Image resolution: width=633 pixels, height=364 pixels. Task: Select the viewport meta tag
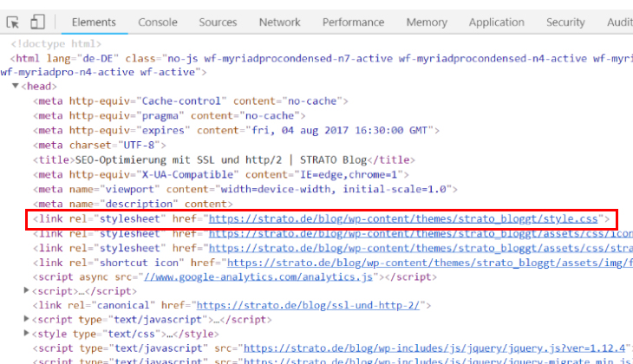(245, 189)
